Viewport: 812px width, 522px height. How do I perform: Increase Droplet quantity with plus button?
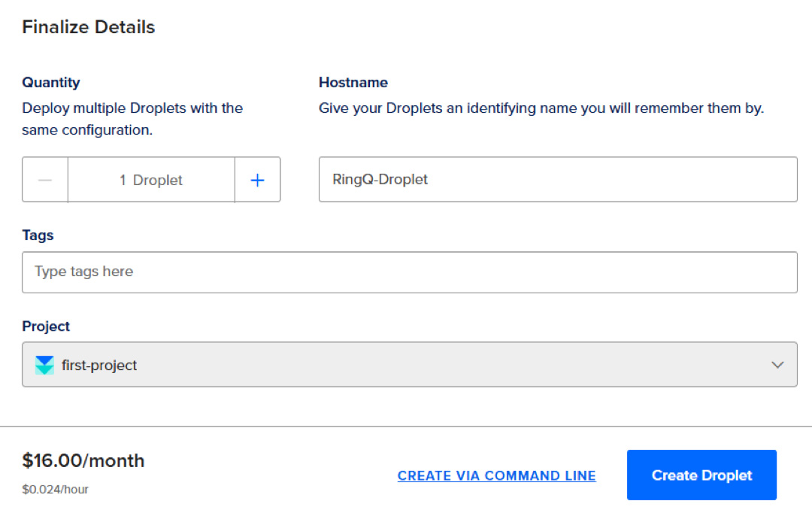coord(258,179)
